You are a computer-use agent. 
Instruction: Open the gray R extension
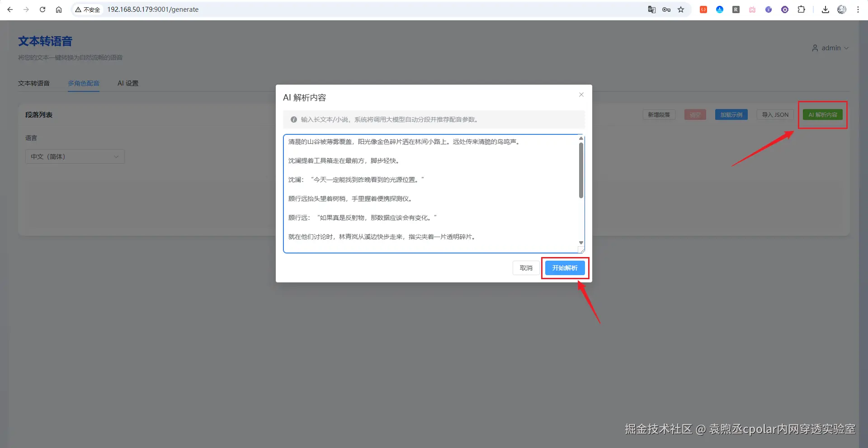pyautogui.click(x=736, y=10)
